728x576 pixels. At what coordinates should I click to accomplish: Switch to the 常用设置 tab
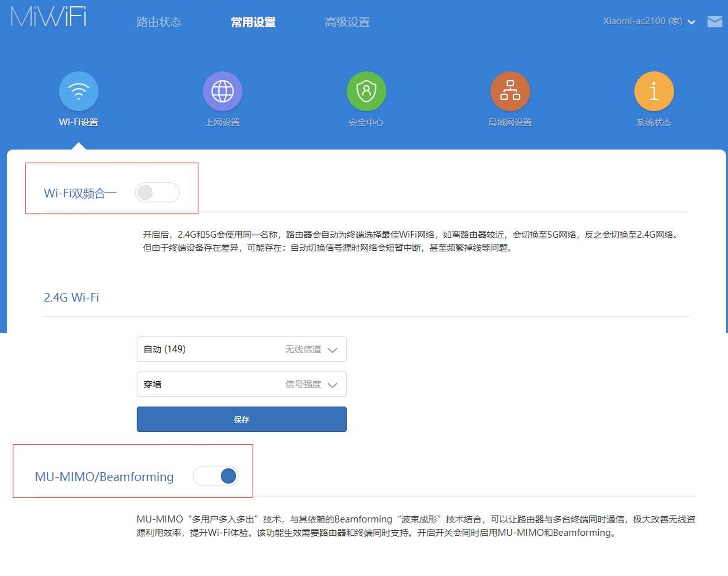pyautogui.click(x=253, y=22)
